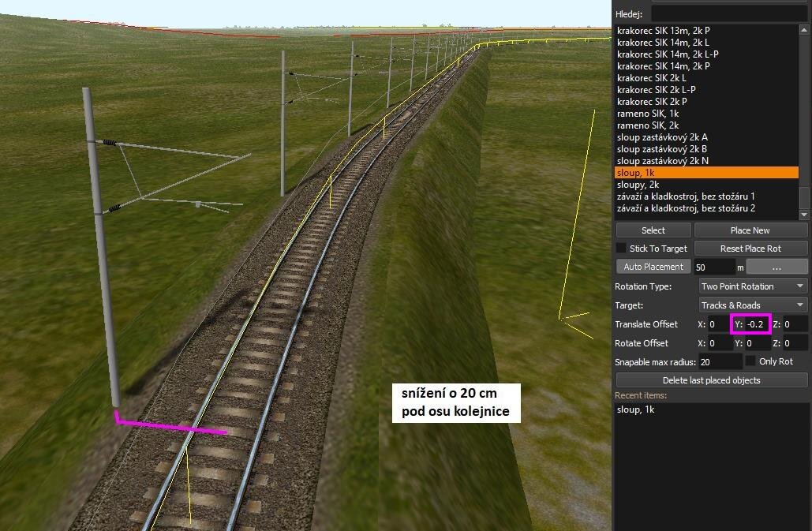Select 'sloupy, 2k' in the object list
Screen dimensions: 812x531
638,185
